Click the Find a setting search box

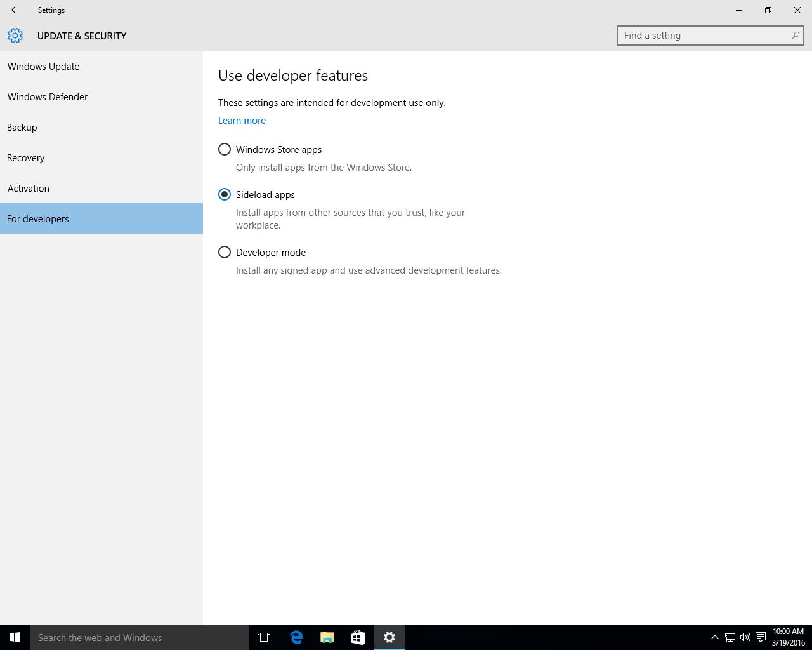[x=710, y=36]
